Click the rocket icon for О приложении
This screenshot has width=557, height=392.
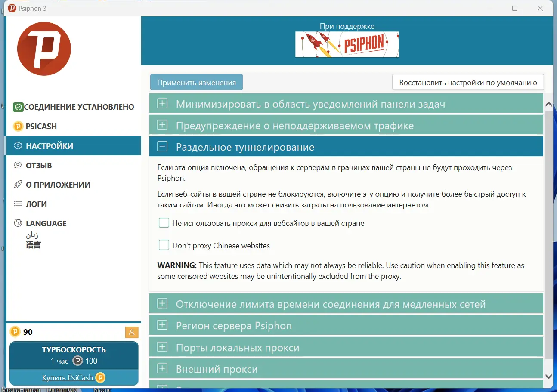[18, 185]
